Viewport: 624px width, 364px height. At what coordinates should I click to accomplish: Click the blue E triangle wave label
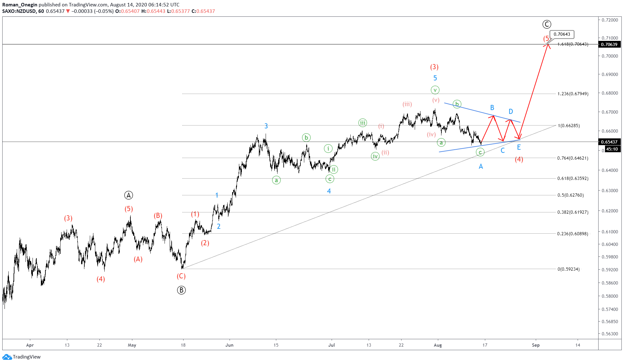click(x=519, y=147)
